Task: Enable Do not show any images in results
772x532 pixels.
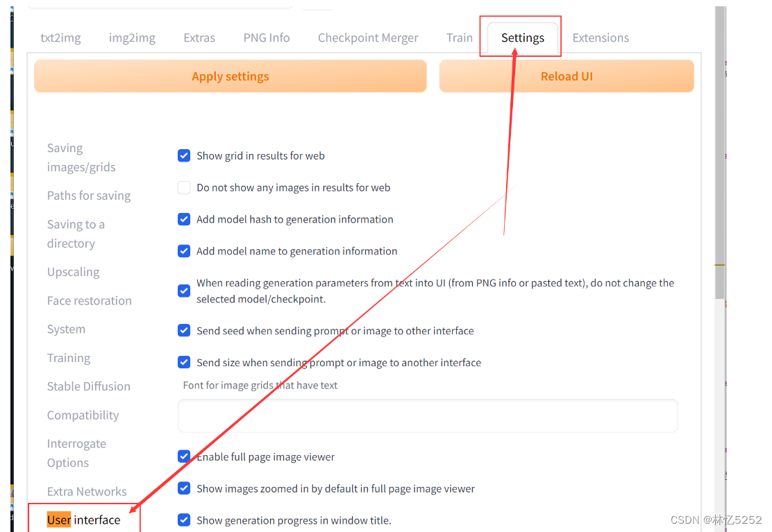Action: [x=184, y=187]
